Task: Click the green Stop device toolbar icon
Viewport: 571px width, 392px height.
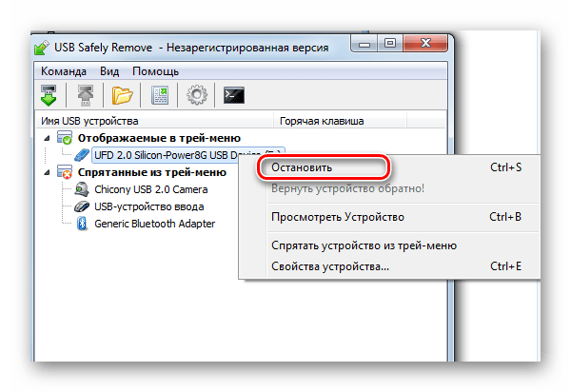Action: 49,95
